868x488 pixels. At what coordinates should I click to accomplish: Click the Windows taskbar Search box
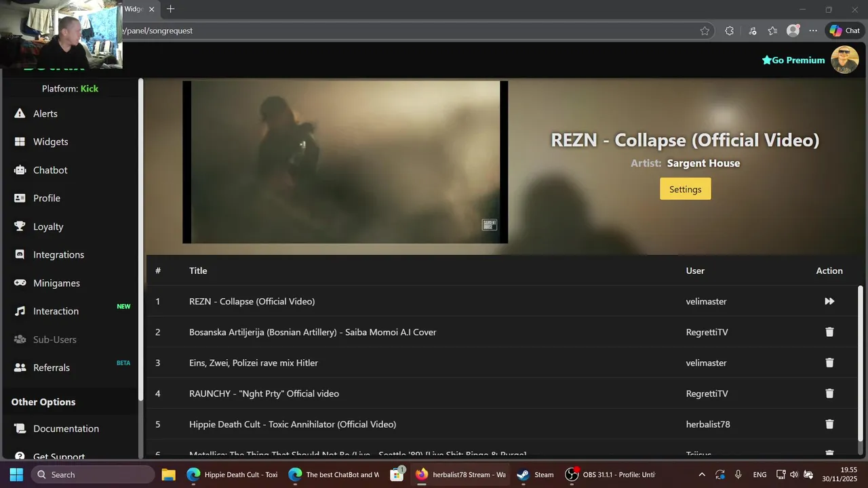tap(93, 474)
